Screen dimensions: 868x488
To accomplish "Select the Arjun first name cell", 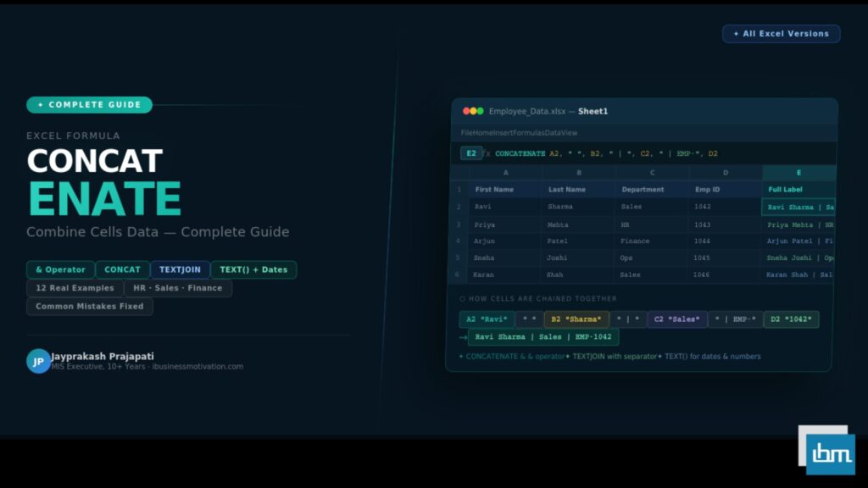I will pyautogui.click(x=505, y=241).
